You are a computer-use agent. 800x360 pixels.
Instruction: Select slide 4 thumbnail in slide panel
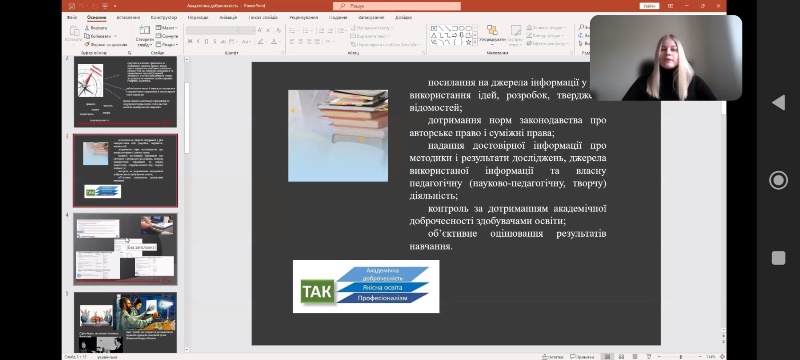(126, 249)
